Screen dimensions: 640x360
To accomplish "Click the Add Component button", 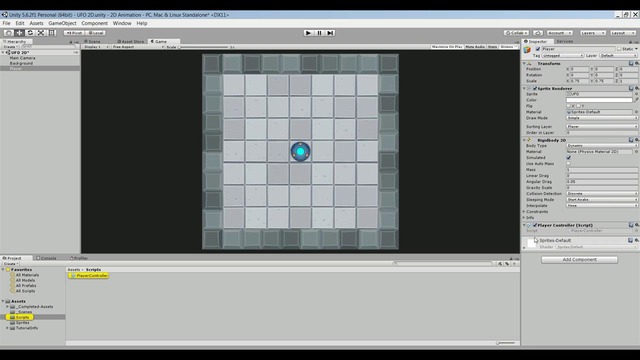I will [x=579, y=260].
